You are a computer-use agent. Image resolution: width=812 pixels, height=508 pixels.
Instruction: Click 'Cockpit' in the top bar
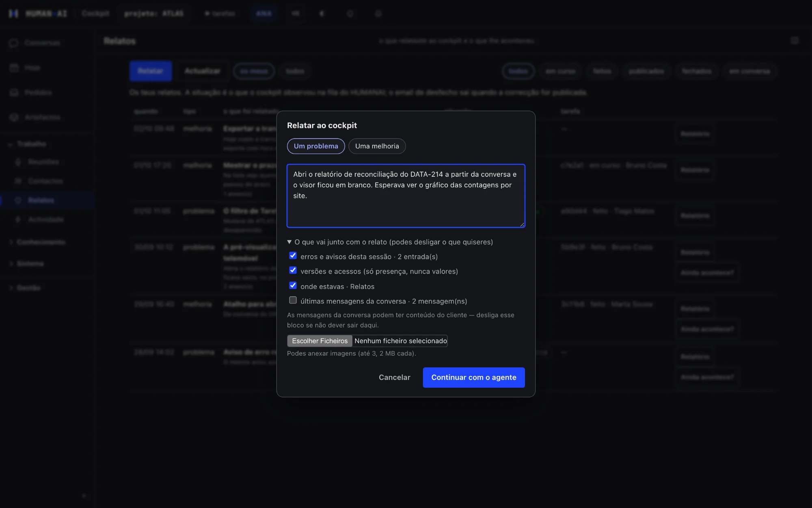(95, 13)
